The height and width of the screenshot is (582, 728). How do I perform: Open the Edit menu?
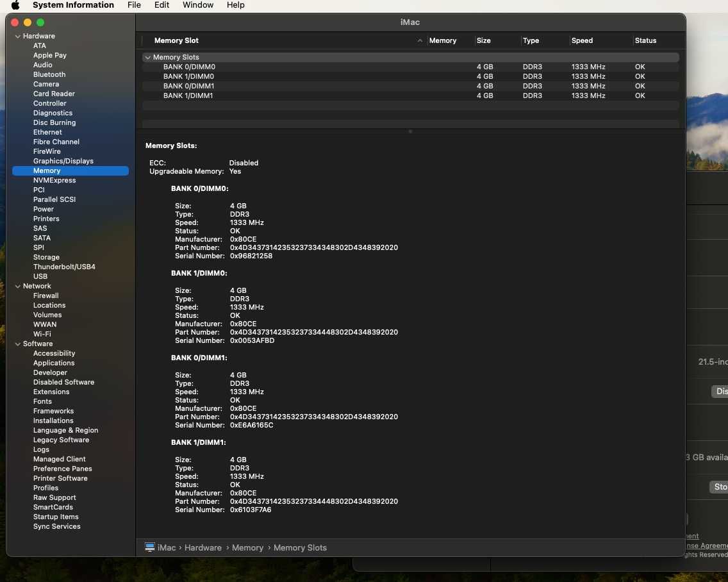pyautogui.click(x=161, y=5)
